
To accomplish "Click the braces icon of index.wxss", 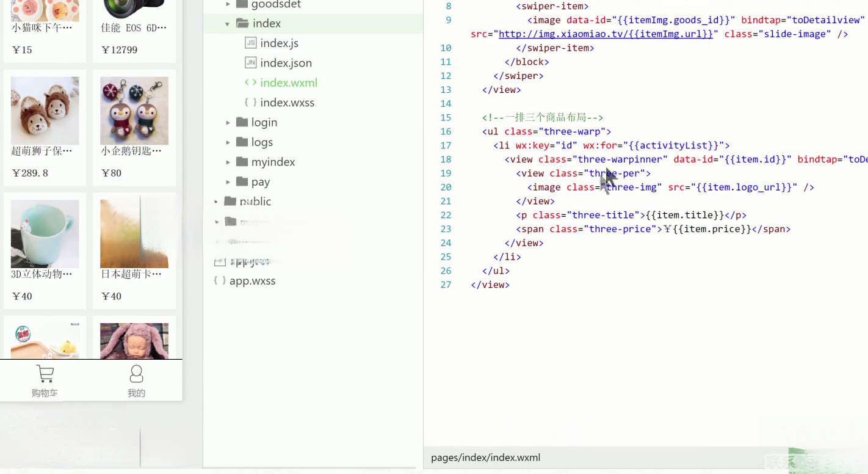I will click(250, 102).
